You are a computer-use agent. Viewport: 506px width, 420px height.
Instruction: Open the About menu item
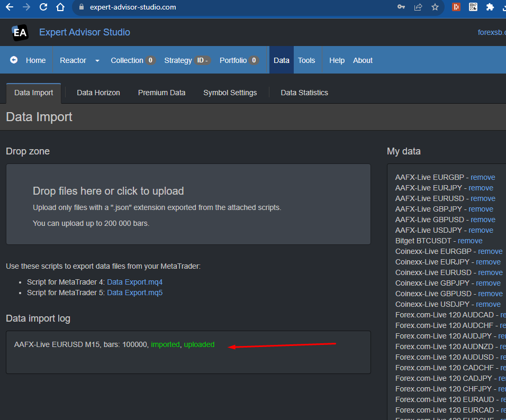coord(363,60)
